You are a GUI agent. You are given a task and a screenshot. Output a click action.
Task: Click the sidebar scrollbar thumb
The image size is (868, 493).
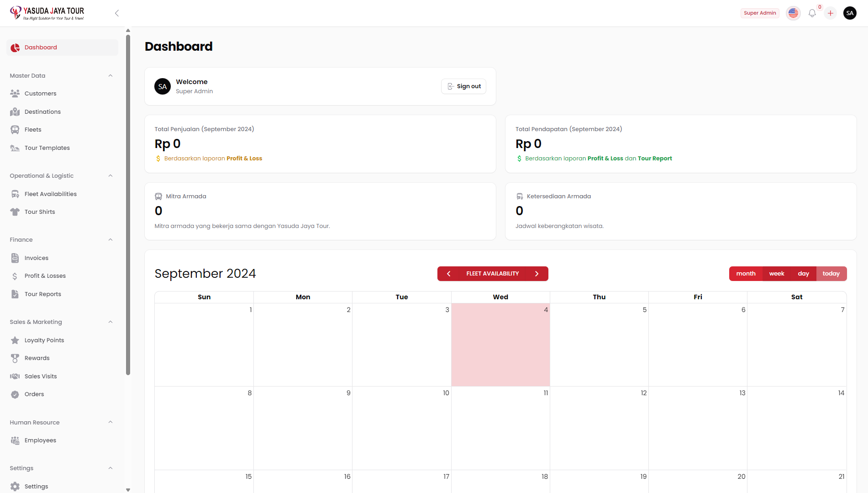(x=128, y=205)
